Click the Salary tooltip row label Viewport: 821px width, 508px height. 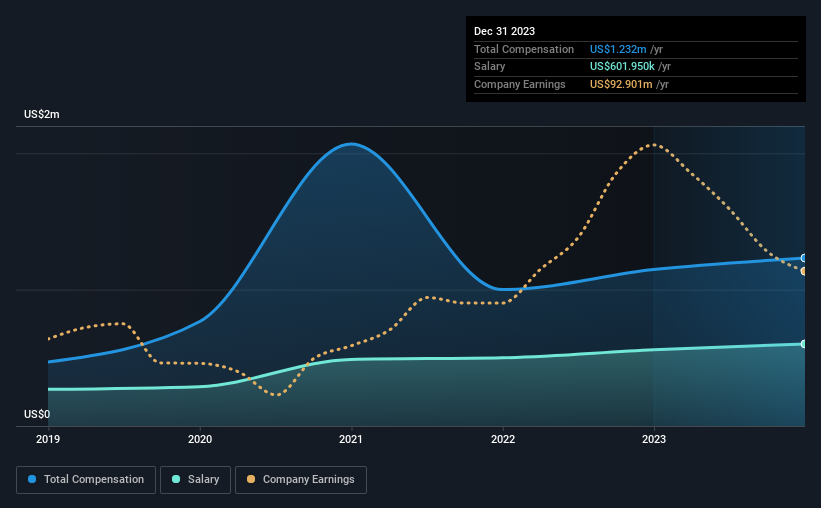(x=490, y=67)
